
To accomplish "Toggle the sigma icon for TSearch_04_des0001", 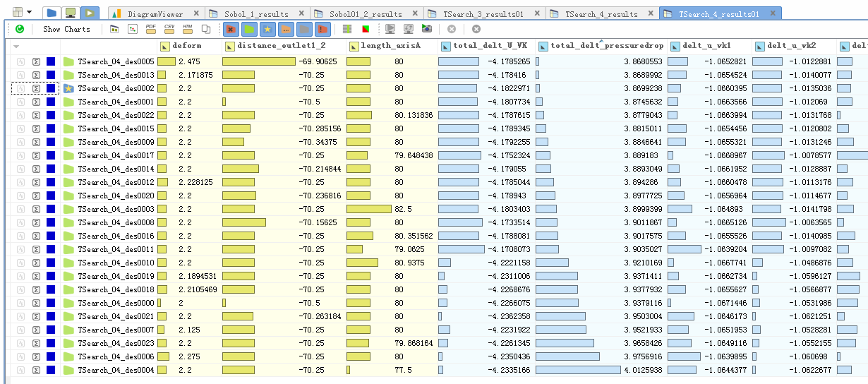I will tap(36, 102).
